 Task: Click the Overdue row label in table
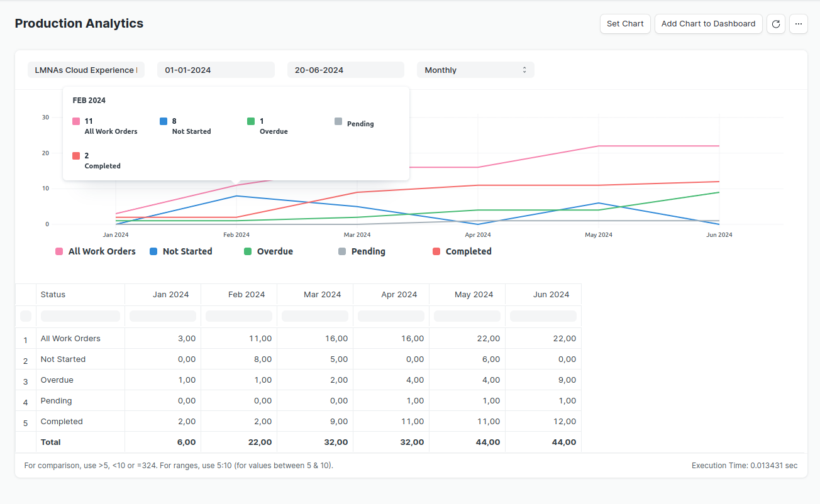tap(57, 380)
